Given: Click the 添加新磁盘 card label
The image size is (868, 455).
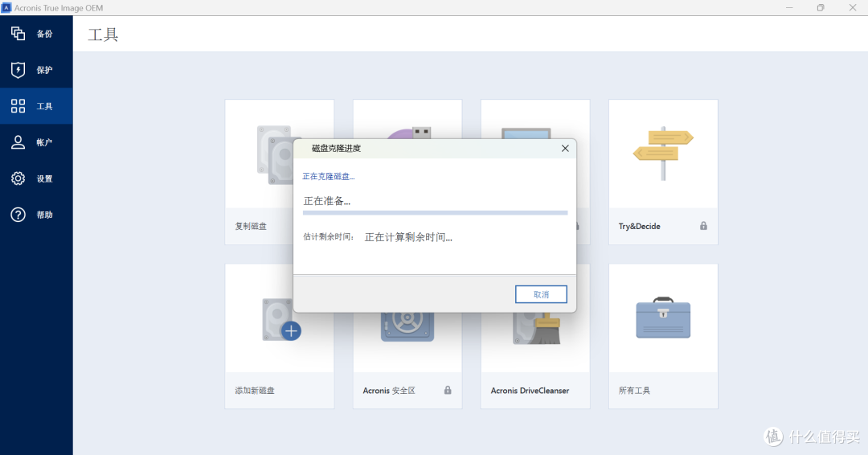Looking at the screenshot, I should (255, 390).
